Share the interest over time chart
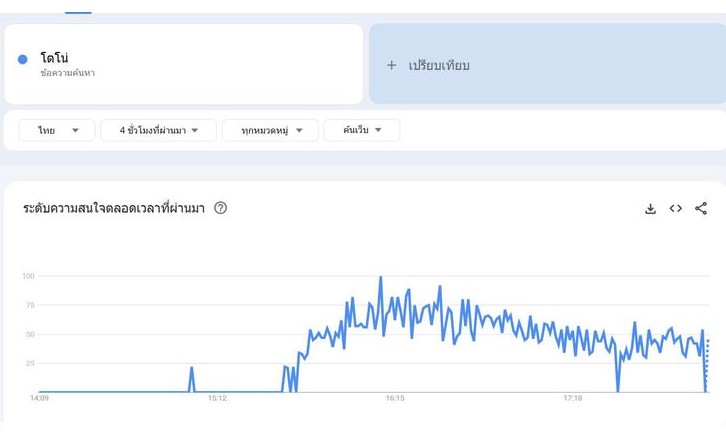This screenshot has height=440, width=726. pos(701,208)
